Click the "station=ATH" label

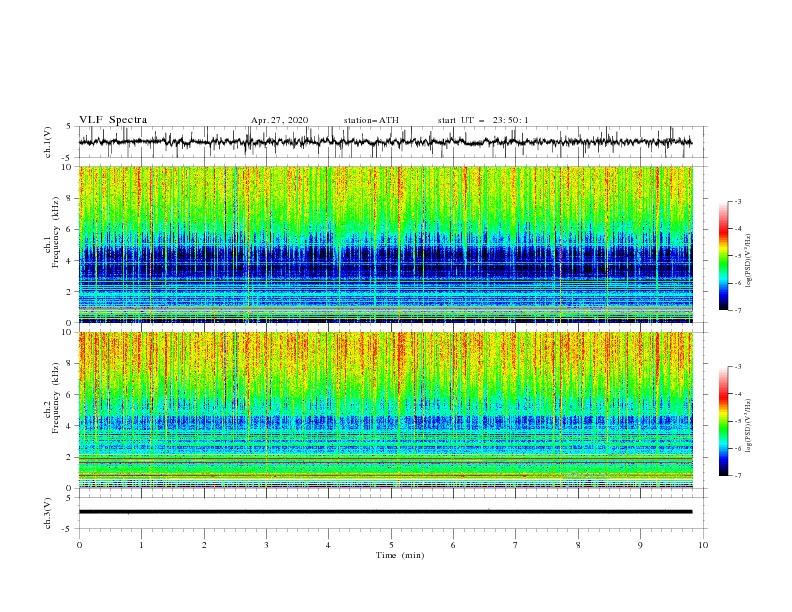[371, 120]
